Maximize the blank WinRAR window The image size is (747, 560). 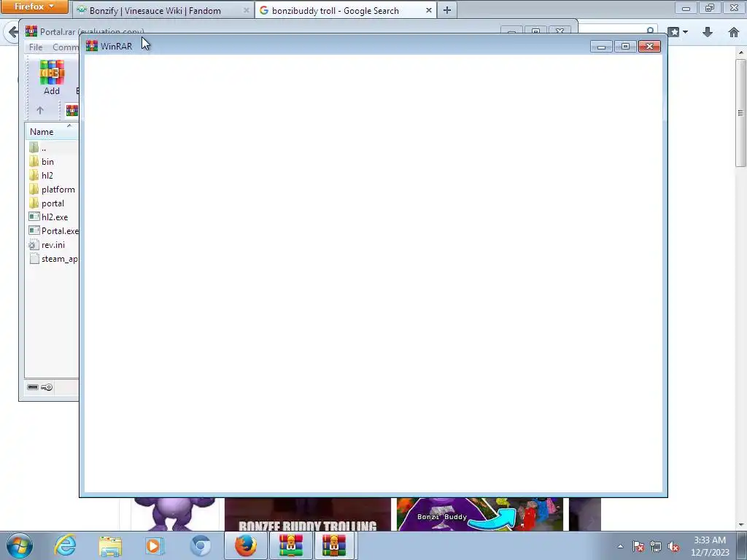tap(625, 46)
